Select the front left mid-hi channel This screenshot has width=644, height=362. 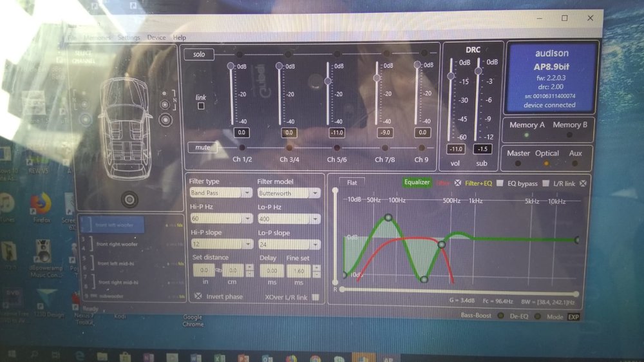[x=116, y=263]
